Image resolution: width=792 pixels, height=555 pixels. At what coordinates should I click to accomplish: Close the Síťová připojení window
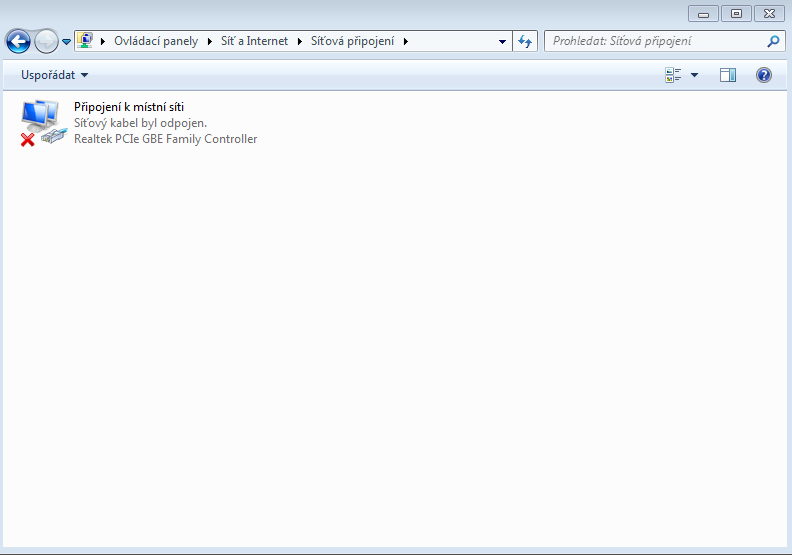pyautogui.click(x=769, y=14)
